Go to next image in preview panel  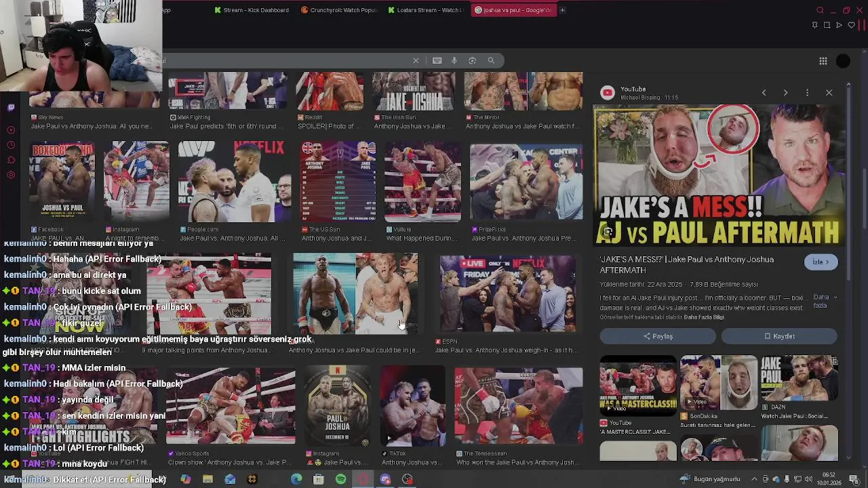(785, 93)
